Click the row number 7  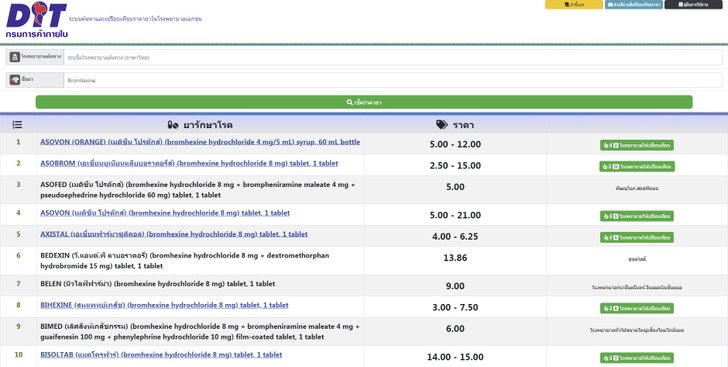pyautogui.click(x=19, y=284)
